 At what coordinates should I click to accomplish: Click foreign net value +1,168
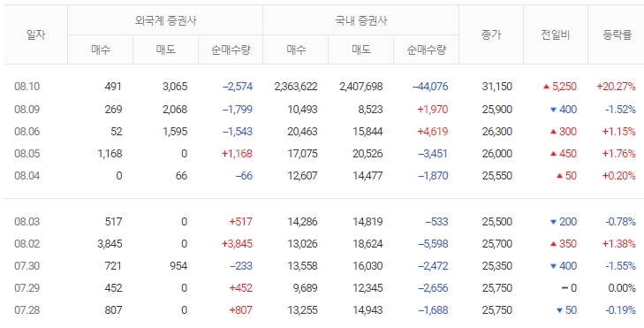(237, 154)
